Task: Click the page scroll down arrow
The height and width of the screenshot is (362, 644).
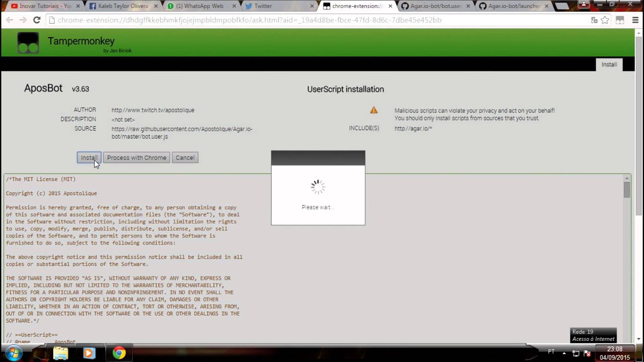Action: [639, 339]
